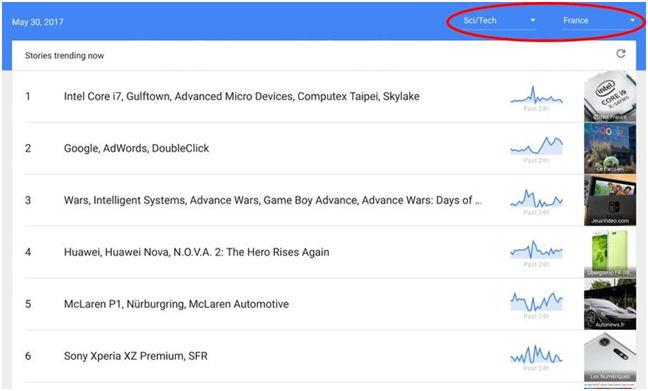Click the Google building thumbnail
Image resolution: width=648 pixels, height=391 pixels.
click(x=610, y=148)
